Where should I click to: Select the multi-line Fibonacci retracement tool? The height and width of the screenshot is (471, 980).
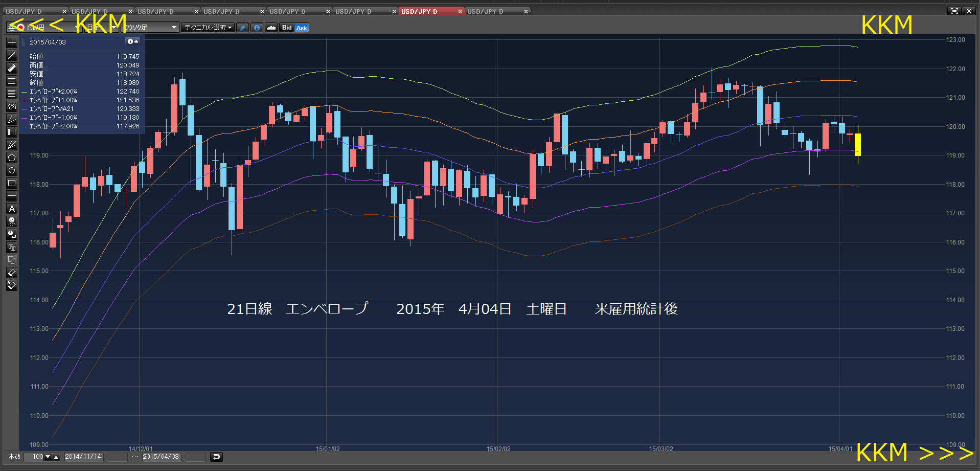(12, 94)
